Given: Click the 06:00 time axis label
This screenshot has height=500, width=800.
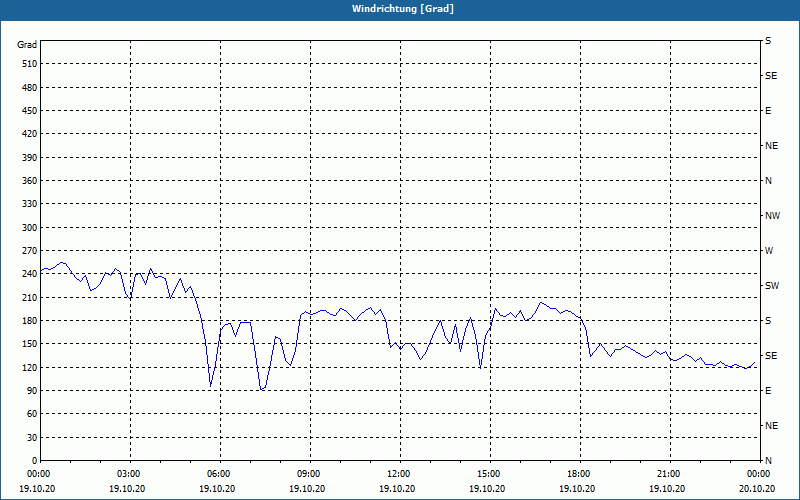Looking at the screenshot, I should tap(220, 474).
